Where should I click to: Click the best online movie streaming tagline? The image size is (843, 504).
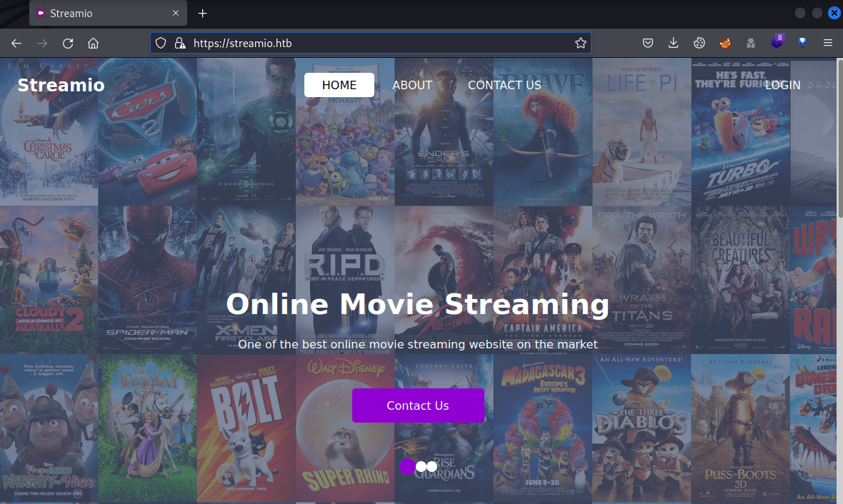click(418, 344)
